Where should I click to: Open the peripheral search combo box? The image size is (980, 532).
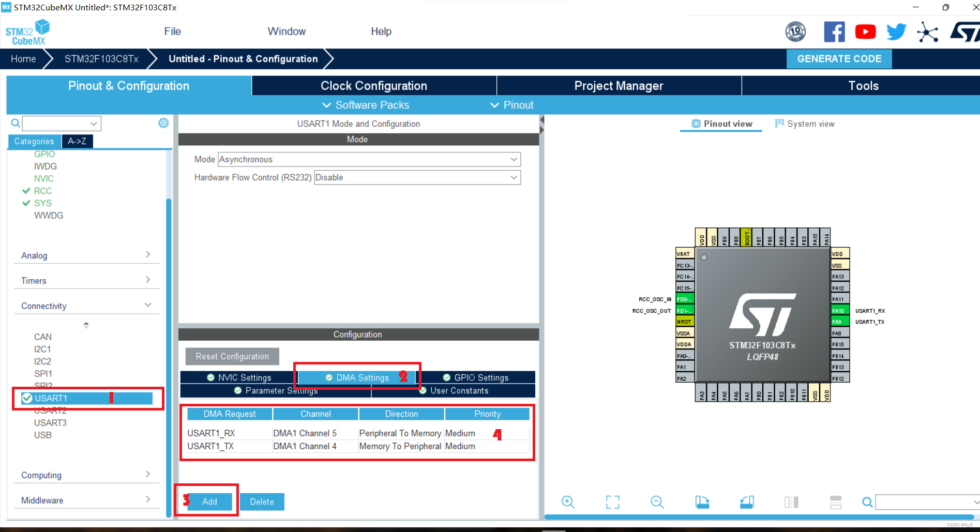62,123
